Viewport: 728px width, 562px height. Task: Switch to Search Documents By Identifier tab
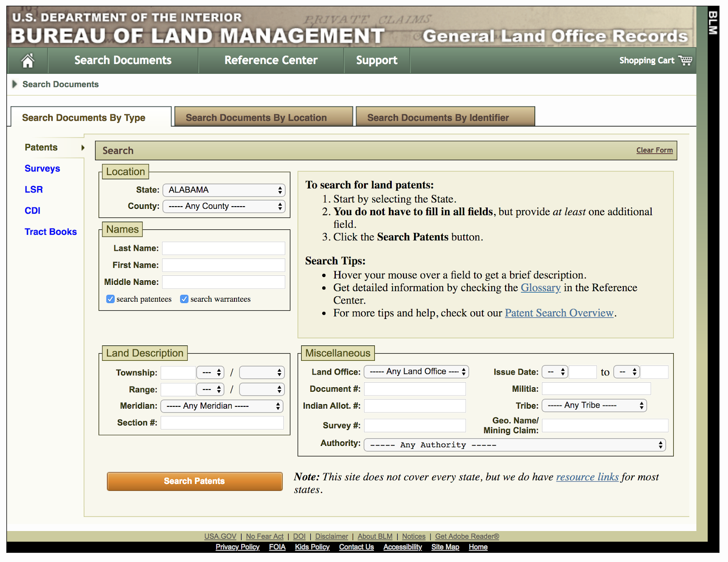pyautogui.click(x=445, y=117)
